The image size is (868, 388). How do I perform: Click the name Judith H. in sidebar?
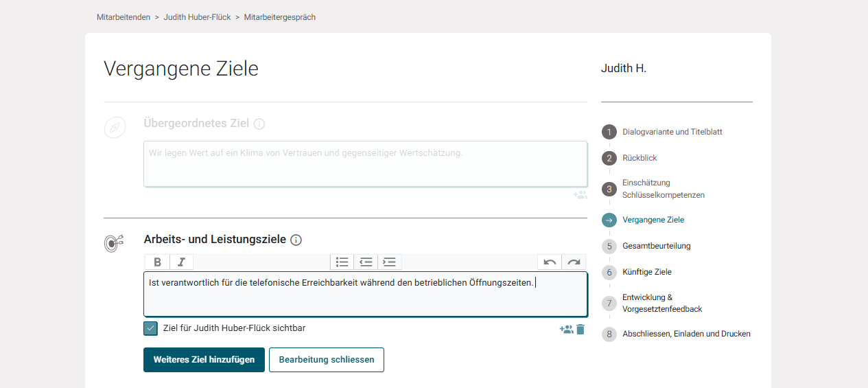point(624,69)
